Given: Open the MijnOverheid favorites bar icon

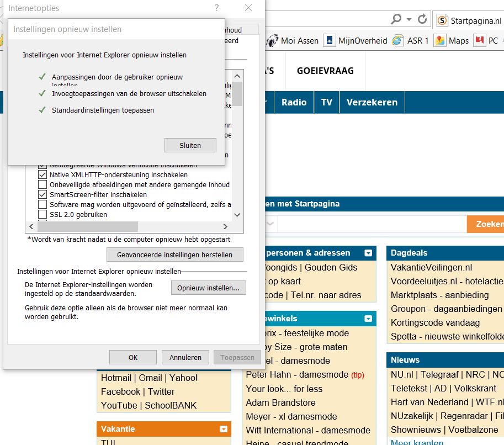Looking at the screenshot, I should click(x=329, y=40).
